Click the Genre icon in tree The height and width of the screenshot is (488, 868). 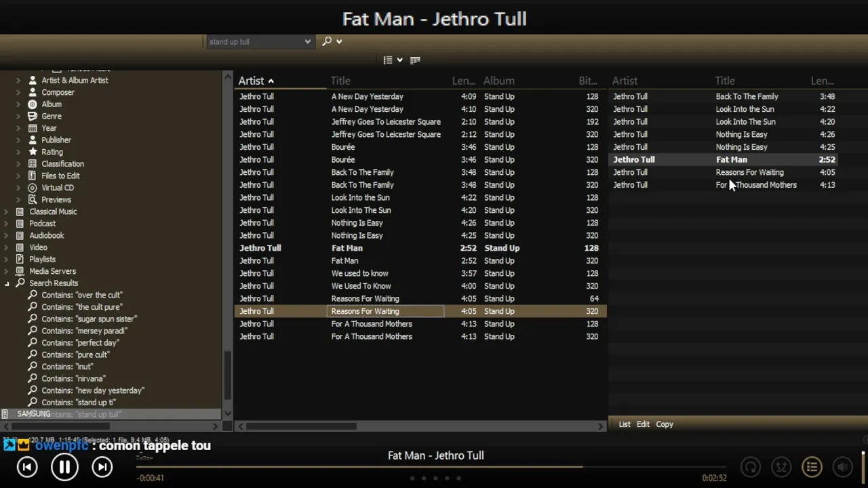[x=32, y=116]
